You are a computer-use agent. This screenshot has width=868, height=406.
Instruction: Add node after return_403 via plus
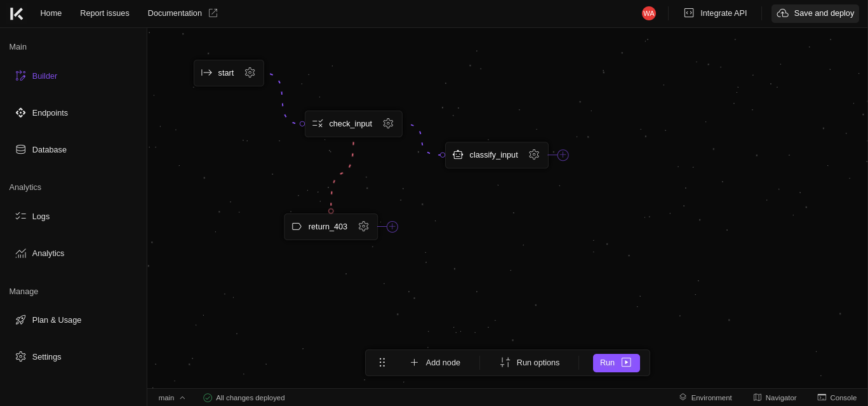click(x=392, y=227)
